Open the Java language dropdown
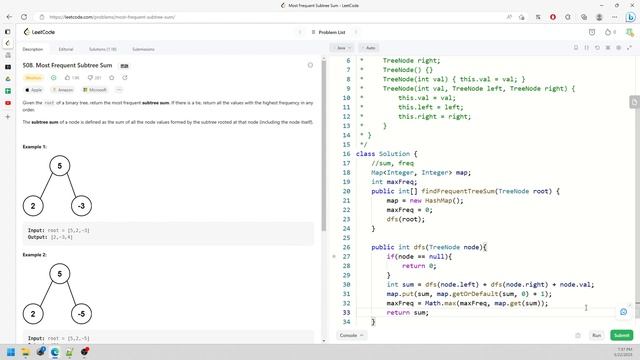 [x=342, y=48]
